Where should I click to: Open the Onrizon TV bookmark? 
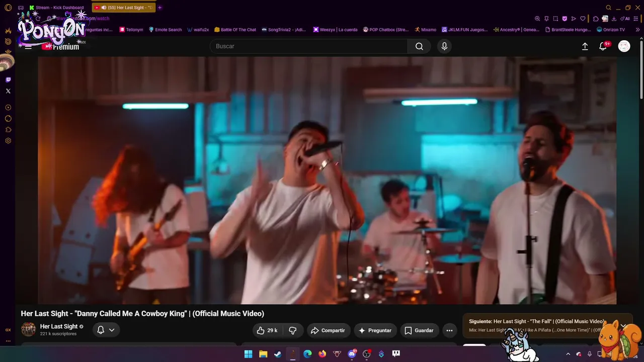[x=610, y=30]
